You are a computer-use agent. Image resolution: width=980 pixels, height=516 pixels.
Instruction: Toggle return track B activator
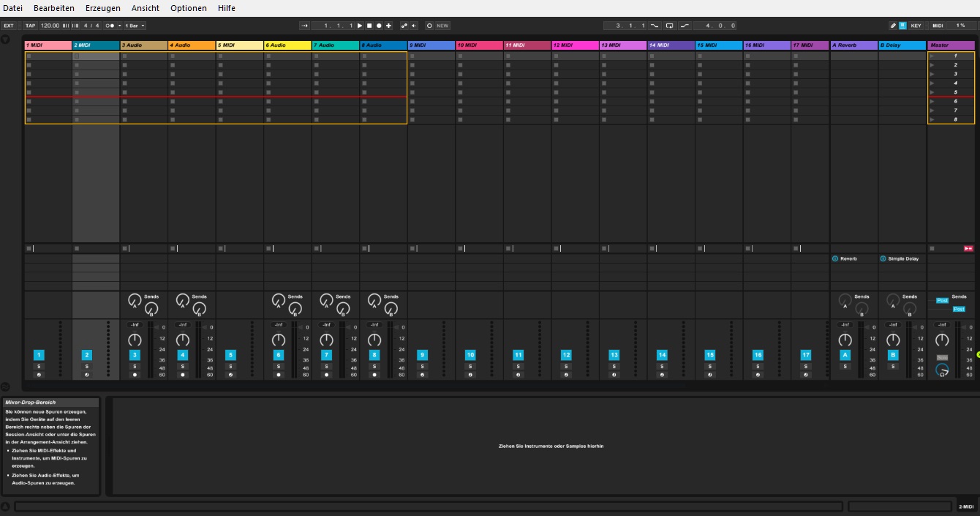coord(893,355)
